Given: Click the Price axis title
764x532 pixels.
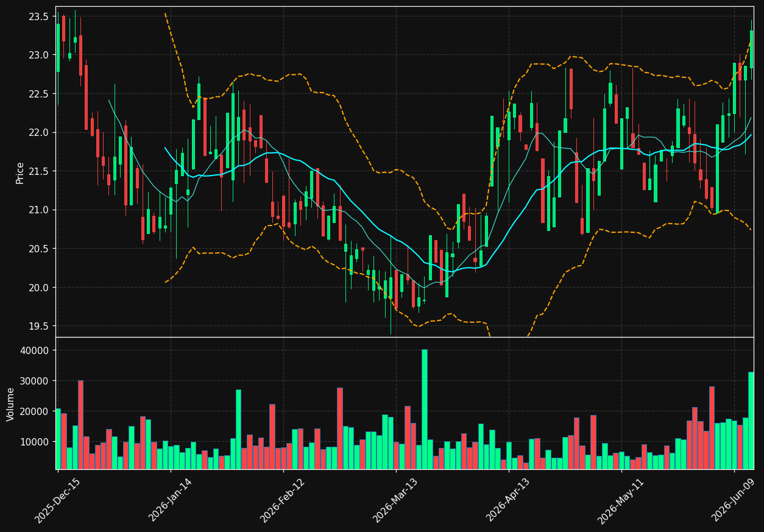Looking at the screenshot, I should coord(20,172).
